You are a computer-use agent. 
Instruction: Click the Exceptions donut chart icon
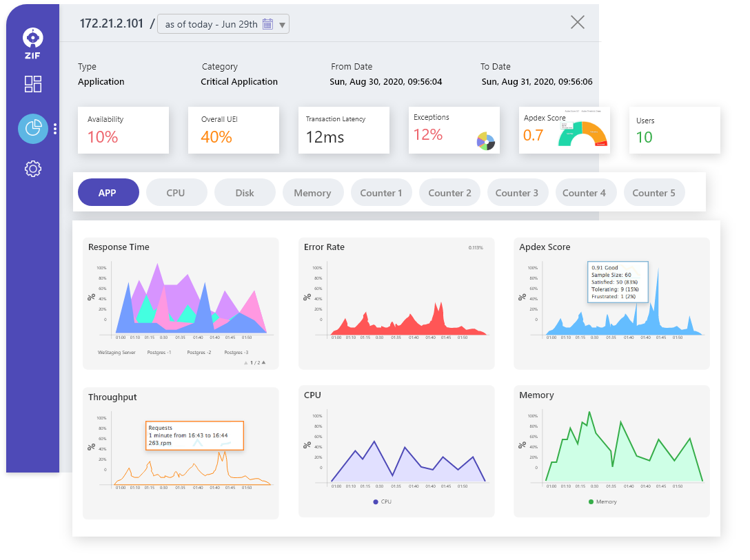pos(486,141)
